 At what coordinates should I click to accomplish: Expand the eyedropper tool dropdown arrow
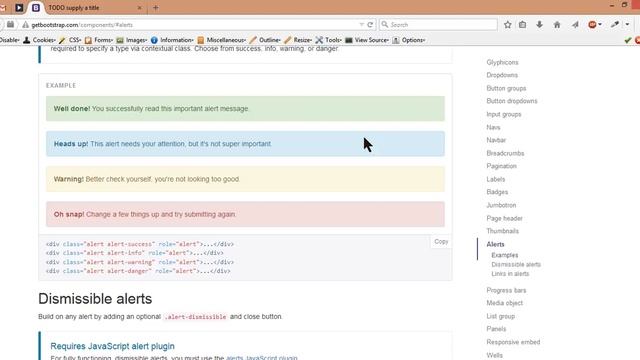point(627,24)
